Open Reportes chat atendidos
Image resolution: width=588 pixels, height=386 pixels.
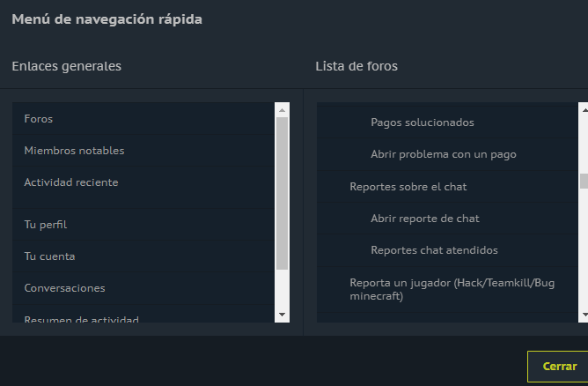point(434,250)
